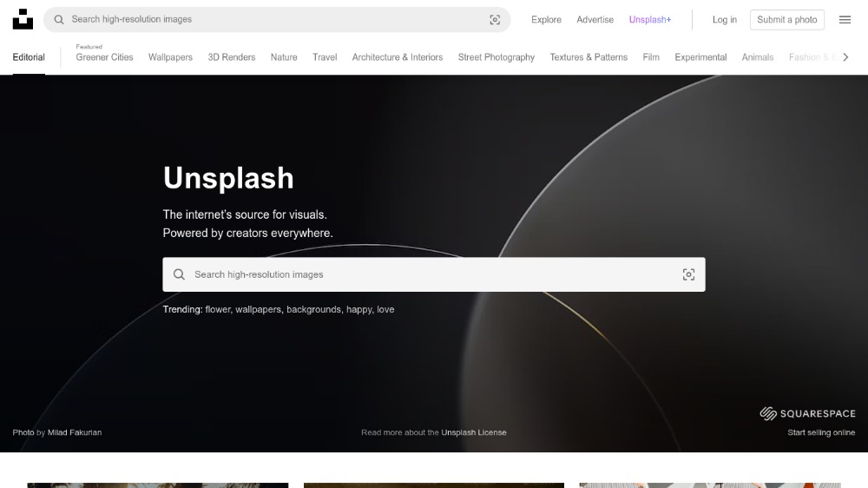Click the Squarespace logo
The width and height of the screenshot is (868, 488).
click(807, 414)
